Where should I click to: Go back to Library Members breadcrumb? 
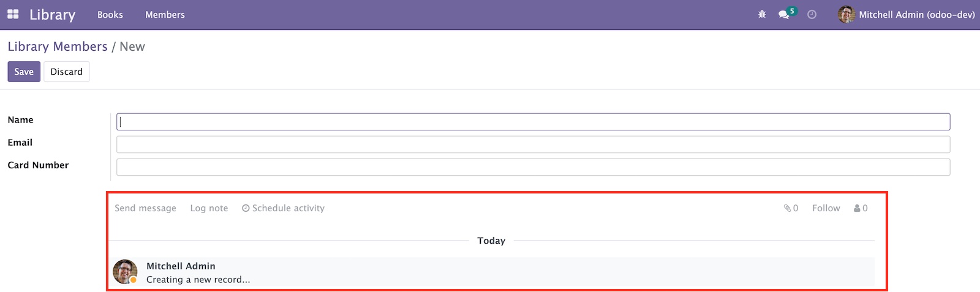point(58,47)
